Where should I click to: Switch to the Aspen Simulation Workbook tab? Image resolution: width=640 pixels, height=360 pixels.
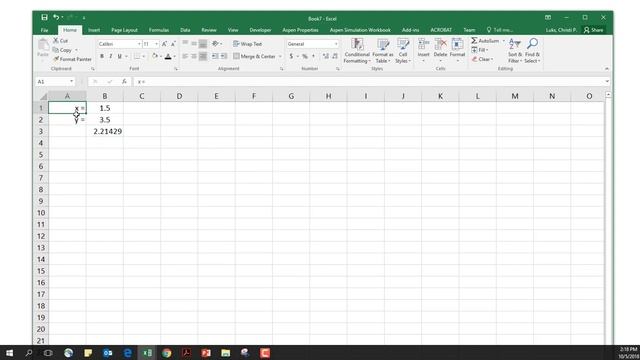coord(360,30)
